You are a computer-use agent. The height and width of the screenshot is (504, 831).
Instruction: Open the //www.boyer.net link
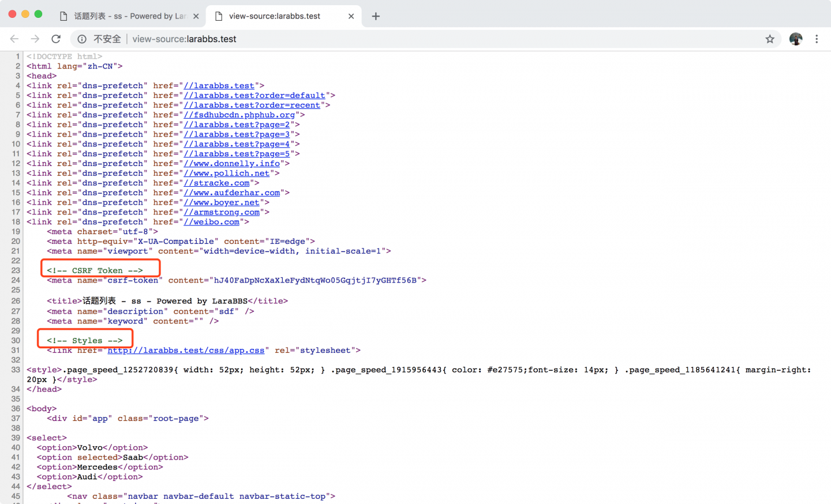(x=222, y=202)
